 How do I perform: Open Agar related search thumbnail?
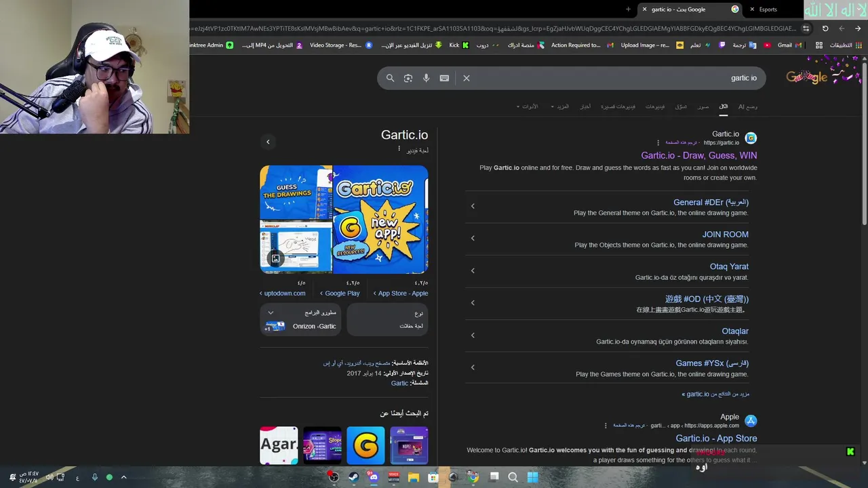click(x=279, y=445)
